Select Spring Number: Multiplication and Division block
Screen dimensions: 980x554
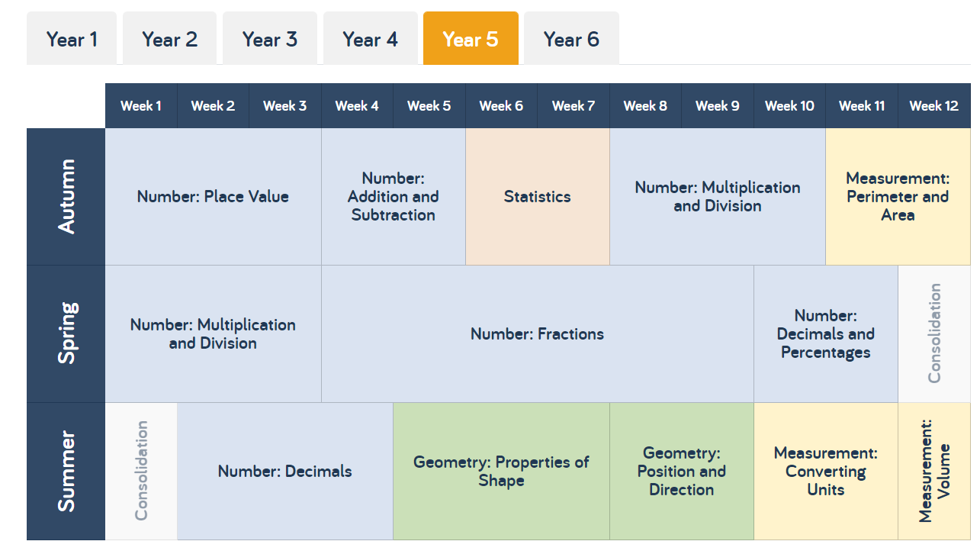tap(214, 334)
